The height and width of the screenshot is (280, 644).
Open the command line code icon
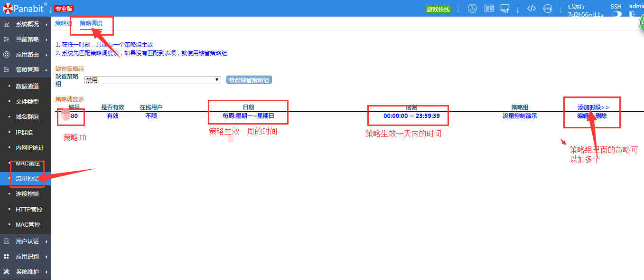(532, 9)
